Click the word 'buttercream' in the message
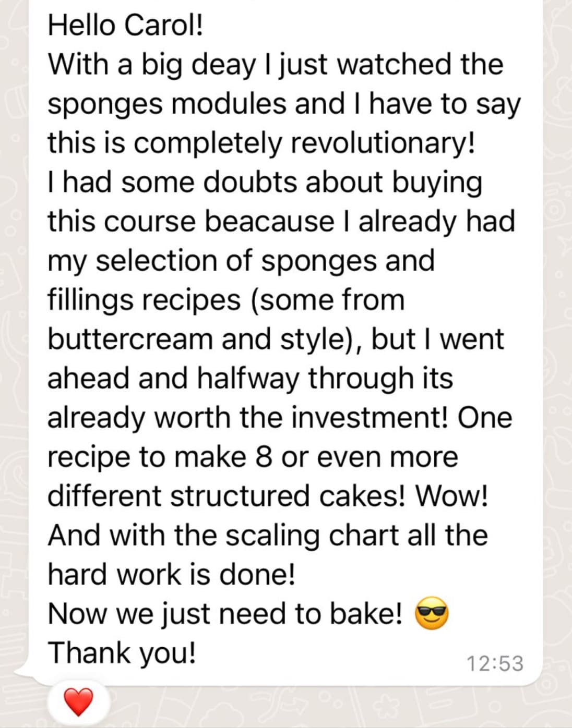572x728 pixels. point(130,339)
